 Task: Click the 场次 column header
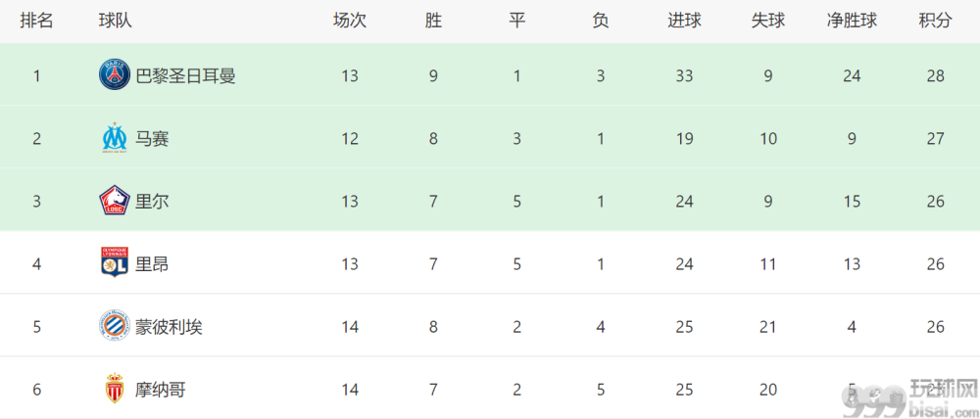[350, 21]
